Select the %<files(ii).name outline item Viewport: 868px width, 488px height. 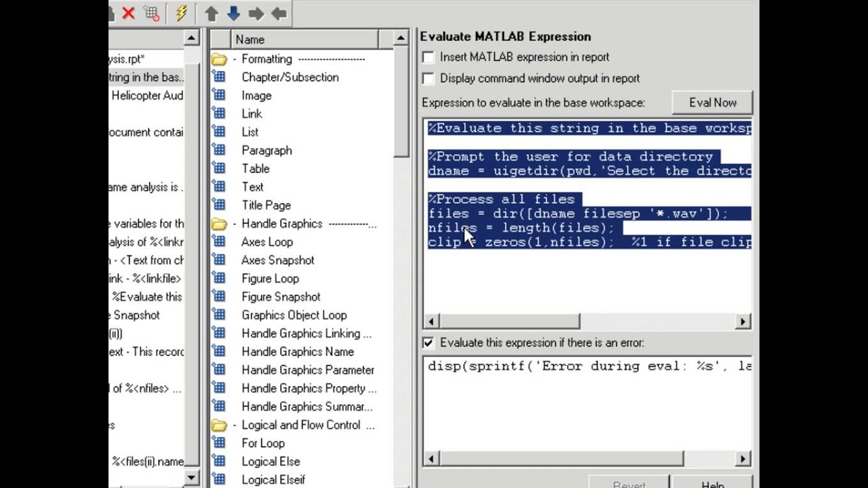click(x=147, y=462)
